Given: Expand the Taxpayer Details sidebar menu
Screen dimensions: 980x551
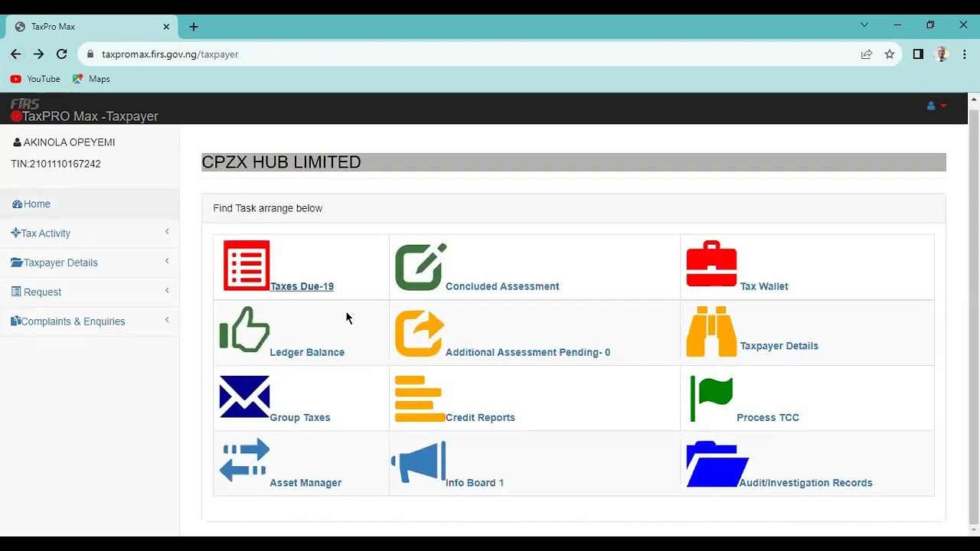Looking at the screenshot, I should [90, 262].
